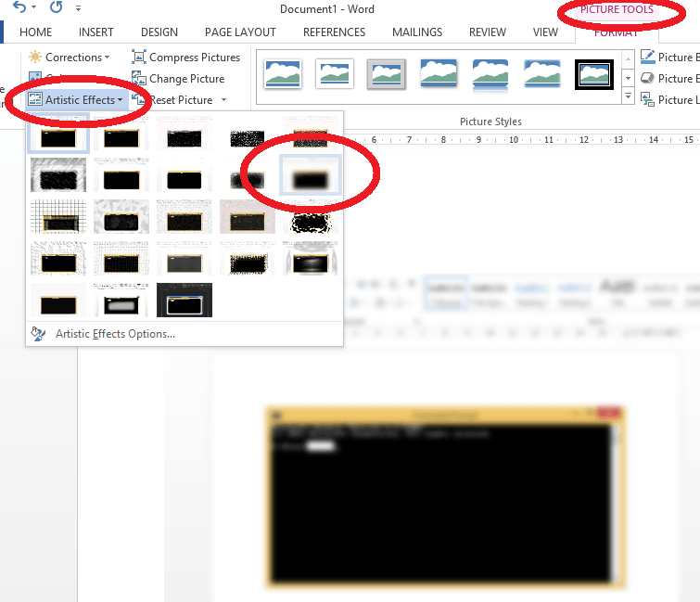Open the REFERENCES ribbon tab

(334, 32)
